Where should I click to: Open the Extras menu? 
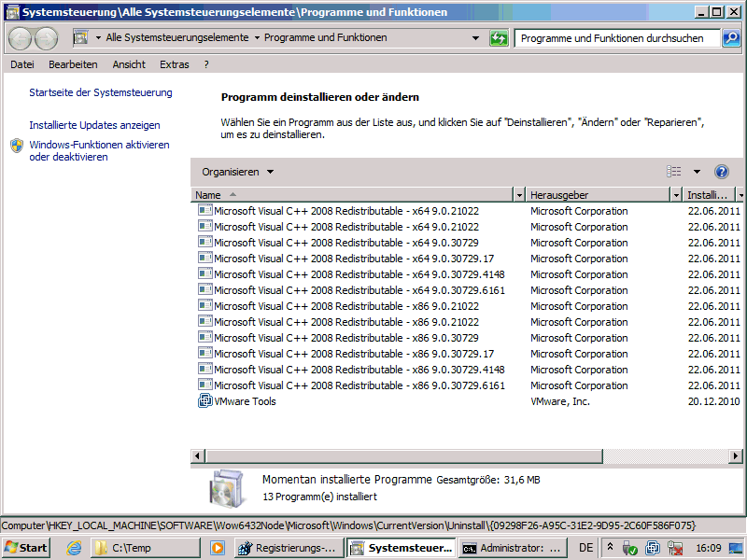click(x=174, y=64)
